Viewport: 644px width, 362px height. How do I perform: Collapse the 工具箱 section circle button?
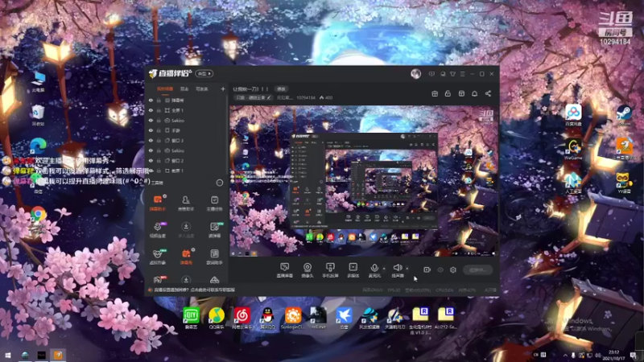[x=219, y=183]
